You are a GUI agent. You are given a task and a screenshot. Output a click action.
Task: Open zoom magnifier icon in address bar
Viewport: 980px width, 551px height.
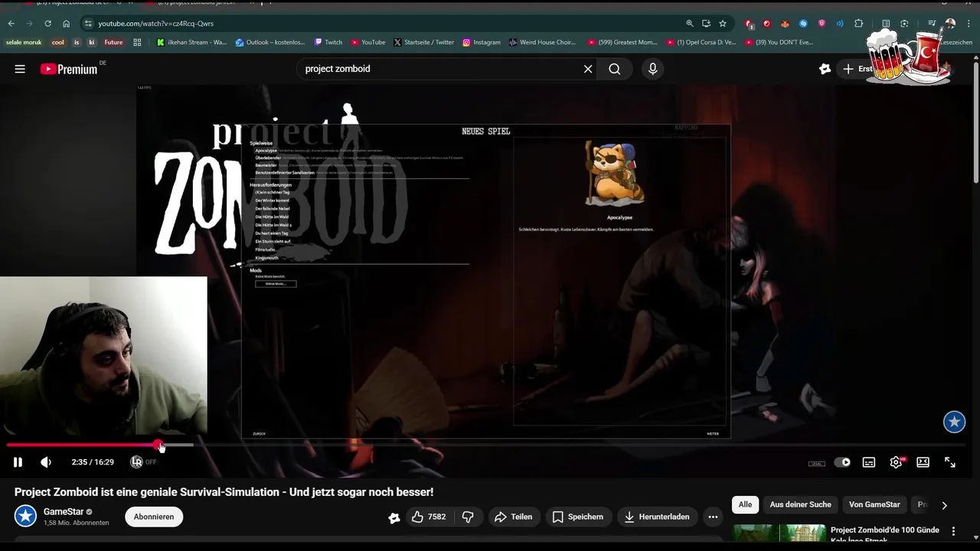pyautogui.click(x=690, y=24)
